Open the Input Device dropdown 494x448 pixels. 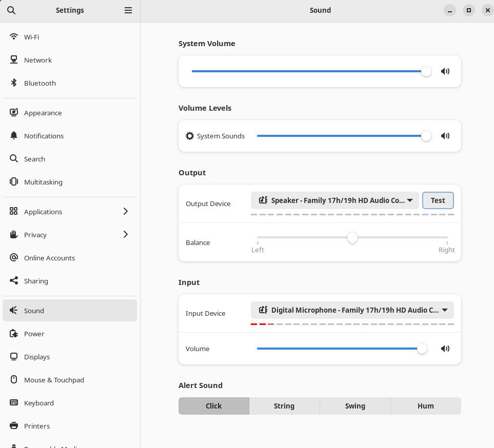tap(352, 310)
